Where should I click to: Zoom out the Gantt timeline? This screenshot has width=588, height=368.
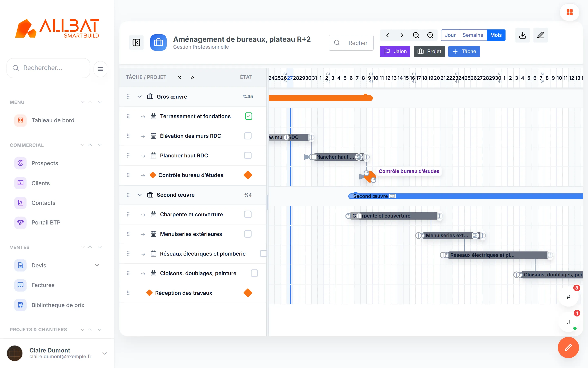pos(416,35)
